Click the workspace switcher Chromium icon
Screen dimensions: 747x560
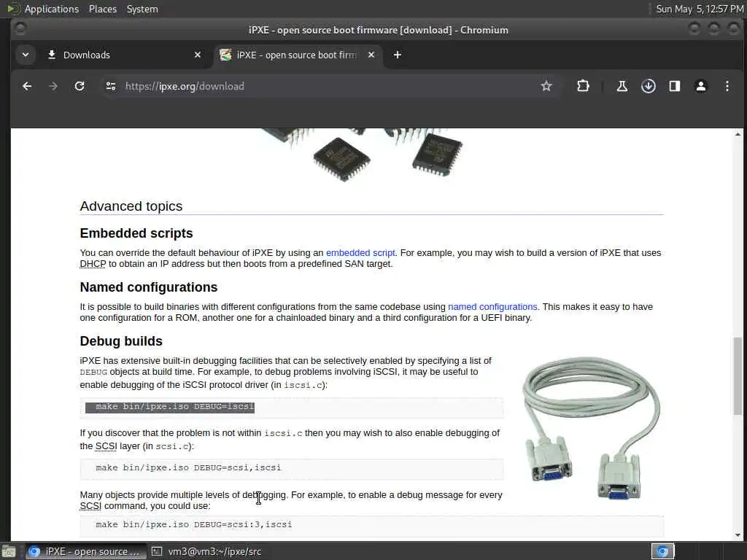(662, 551)
